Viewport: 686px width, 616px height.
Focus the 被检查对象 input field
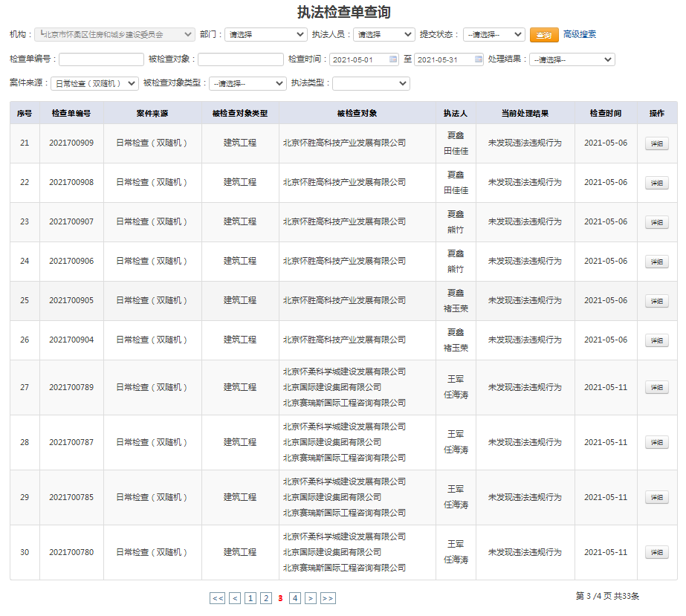click(x=241, y=59)
